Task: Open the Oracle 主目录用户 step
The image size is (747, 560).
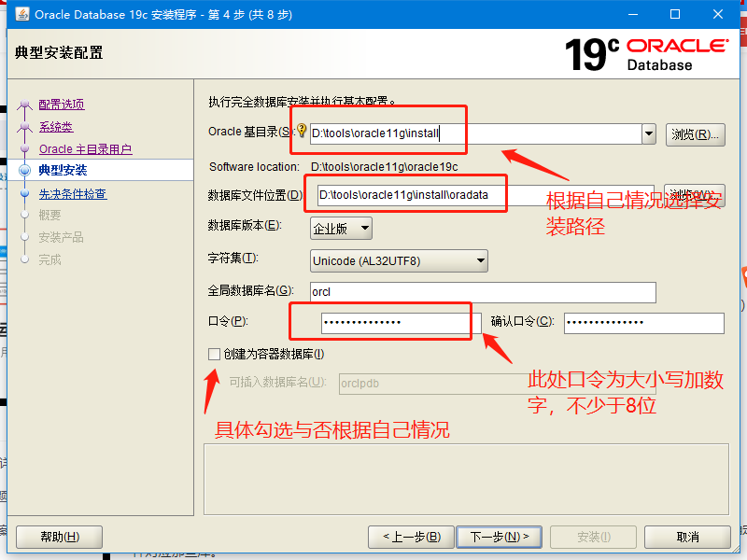Action: tap(85, 149)
